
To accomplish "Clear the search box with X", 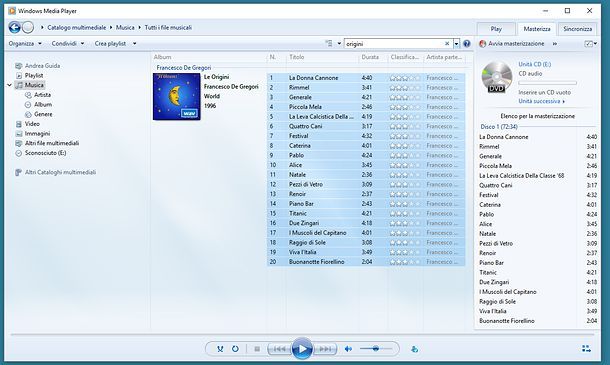I will (447, 44).
